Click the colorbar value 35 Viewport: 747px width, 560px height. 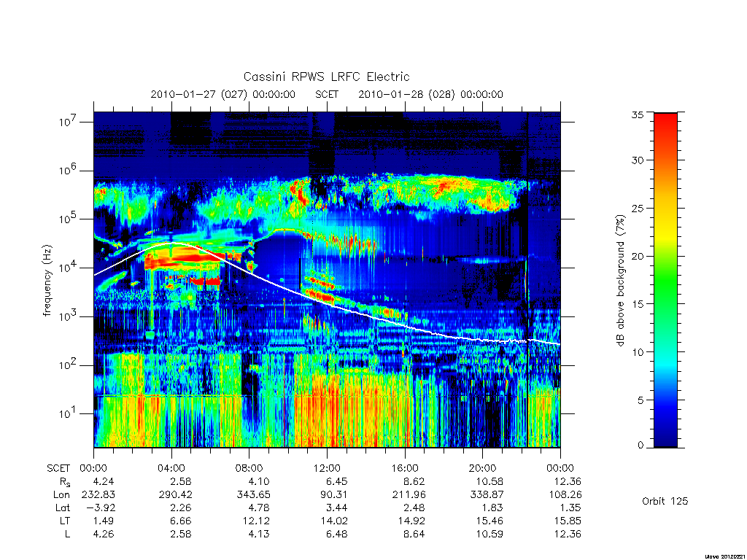click(x=638, y=114)
